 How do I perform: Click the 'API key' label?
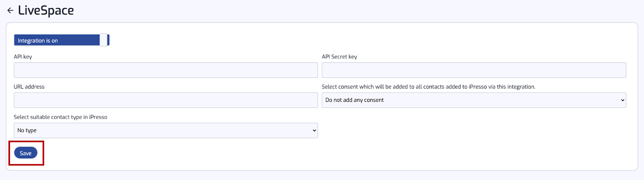coord(23,57)
